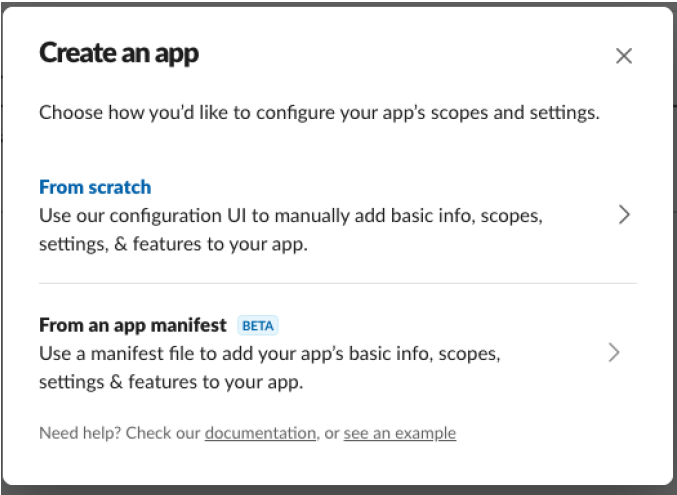Open the documentation link
Viewport: 677px width, 495px height.
point(260,433)
